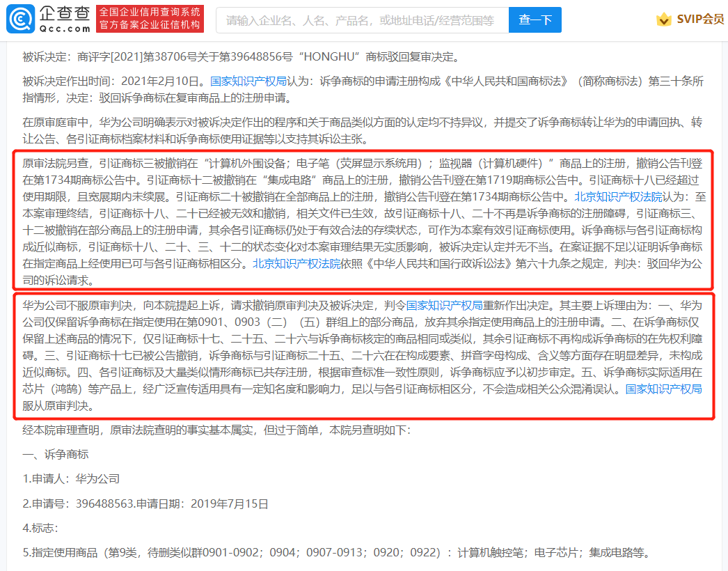Screen dimensions: 728x571
Task: Click the line starting 被诉决定：商评字[2021]第38706号
Action: click(x=242, y=57)
